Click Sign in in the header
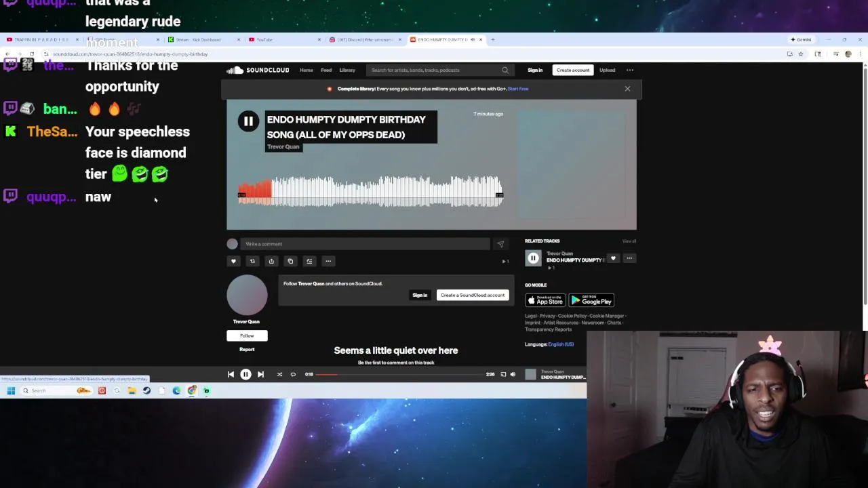This screenshot has height=488, width=868. coord(535,70)
